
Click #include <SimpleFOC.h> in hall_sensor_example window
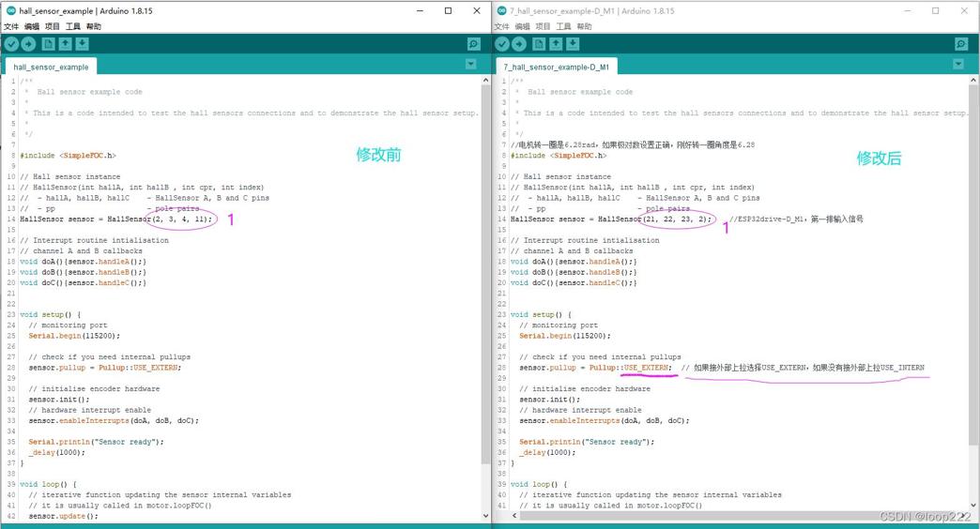pyautogui.click(x=69, y=156)
